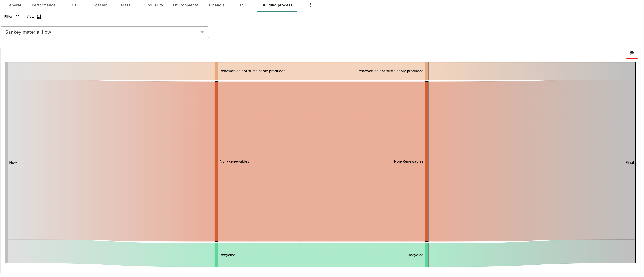Click the View layout icon
644x277 pixels.
coord(39,17)
